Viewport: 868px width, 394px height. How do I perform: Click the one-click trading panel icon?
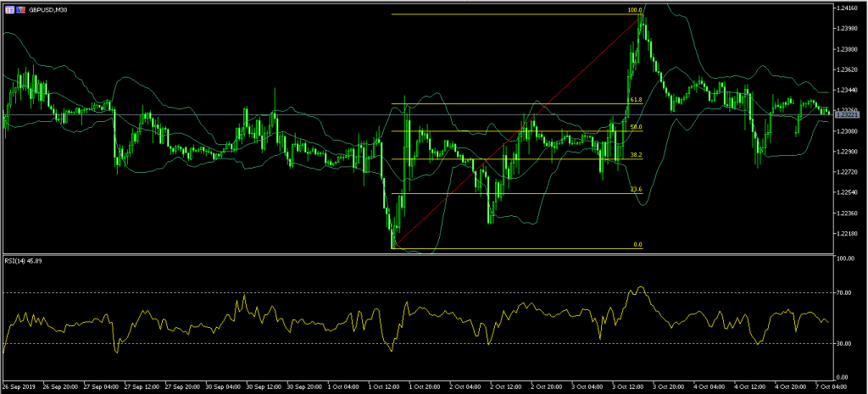[9, 8]
